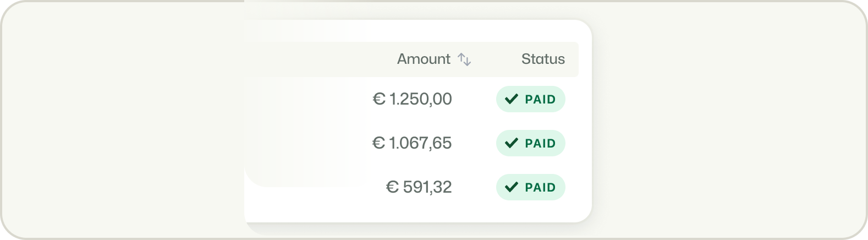Click the checkmark icon in the € 1.250,00 row
Screen dimensions: 868x240
(512, 99)
